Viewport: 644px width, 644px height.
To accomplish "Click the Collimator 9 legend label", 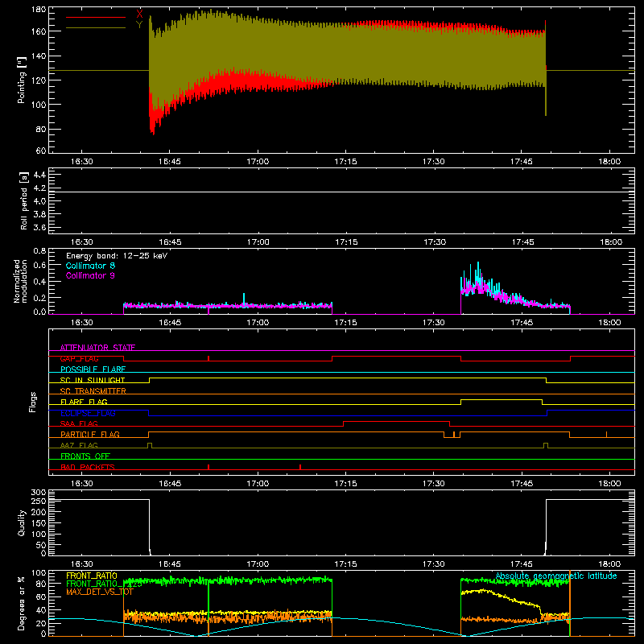I will tap(90, 275).
